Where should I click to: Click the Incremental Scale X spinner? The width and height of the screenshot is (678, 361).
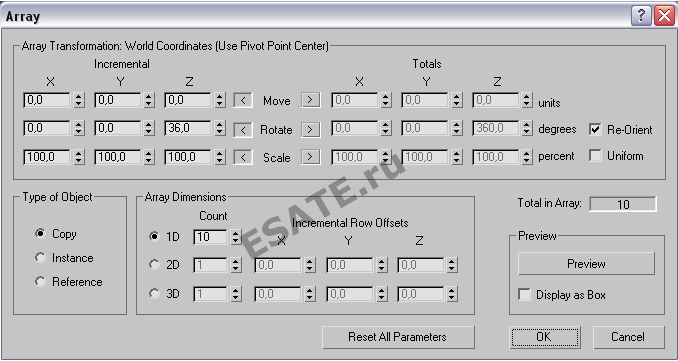[79, 157]
